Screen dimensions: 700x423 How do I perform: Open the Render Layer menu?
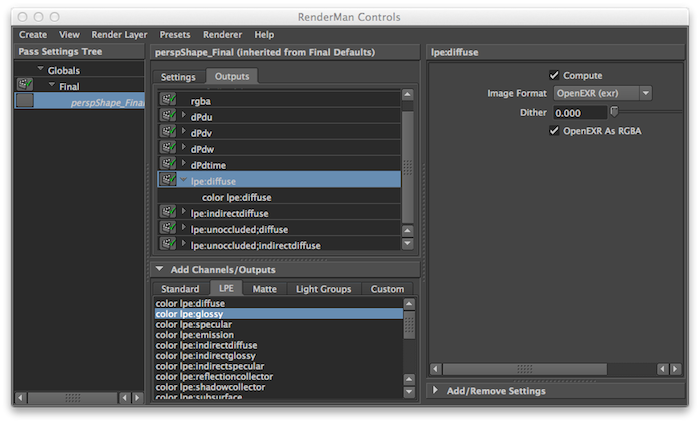point(121,34)
